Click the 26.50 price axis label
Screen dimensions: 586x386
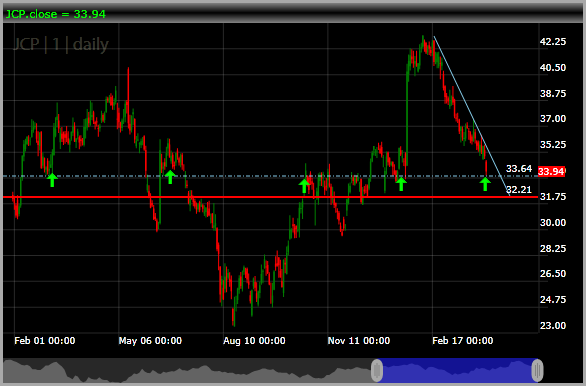point(553,274)
